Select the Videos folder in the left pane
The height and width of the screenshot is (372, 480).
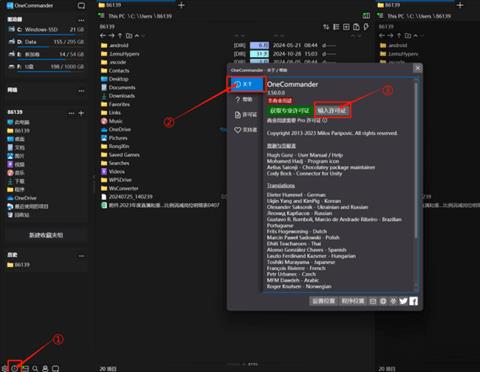[x=113, y=172]
